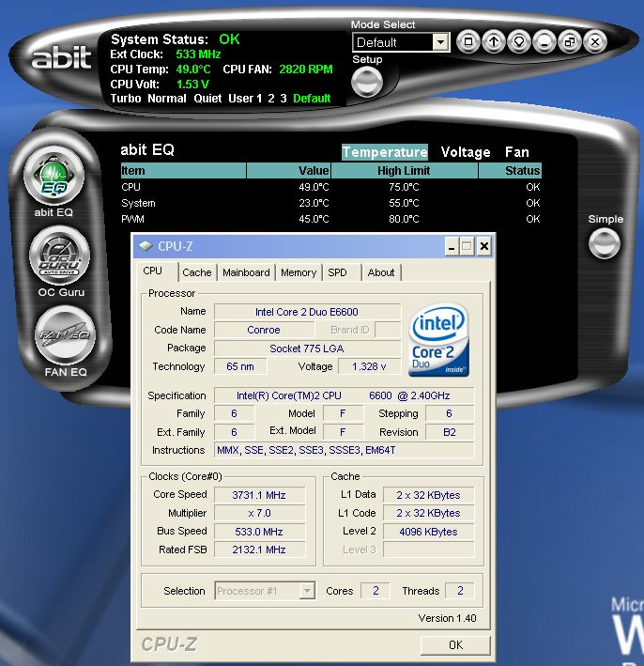Screen dimensions: 644x666
Task: Switch to the Fan tab in abit EQ
Action: coord(517,152)
